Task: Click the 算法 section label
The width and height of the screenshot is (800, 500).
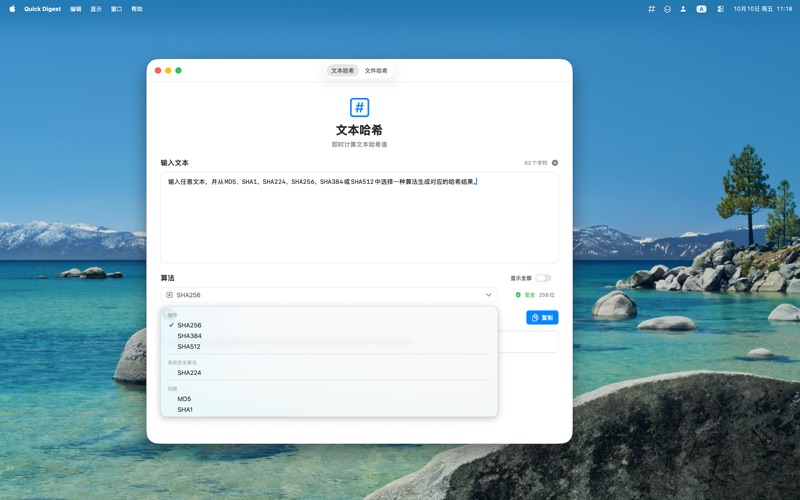Action: coord(167,278)
